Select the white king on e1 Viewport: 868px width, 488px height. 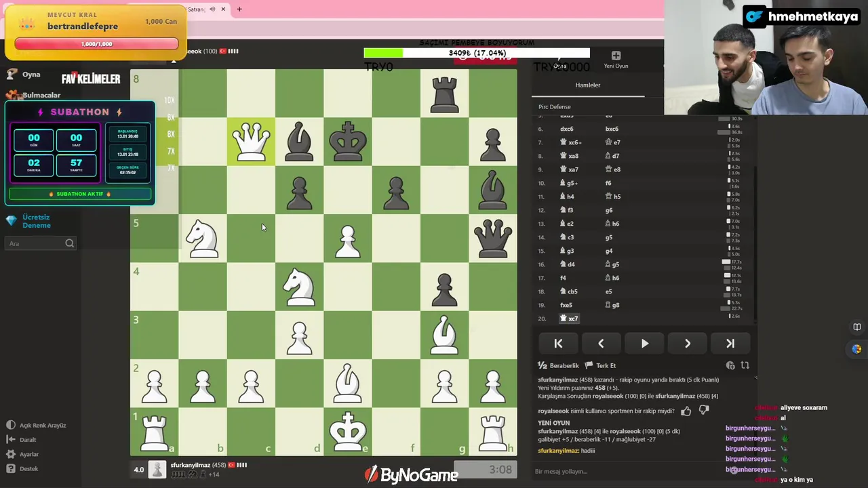[x=348, y=432]
